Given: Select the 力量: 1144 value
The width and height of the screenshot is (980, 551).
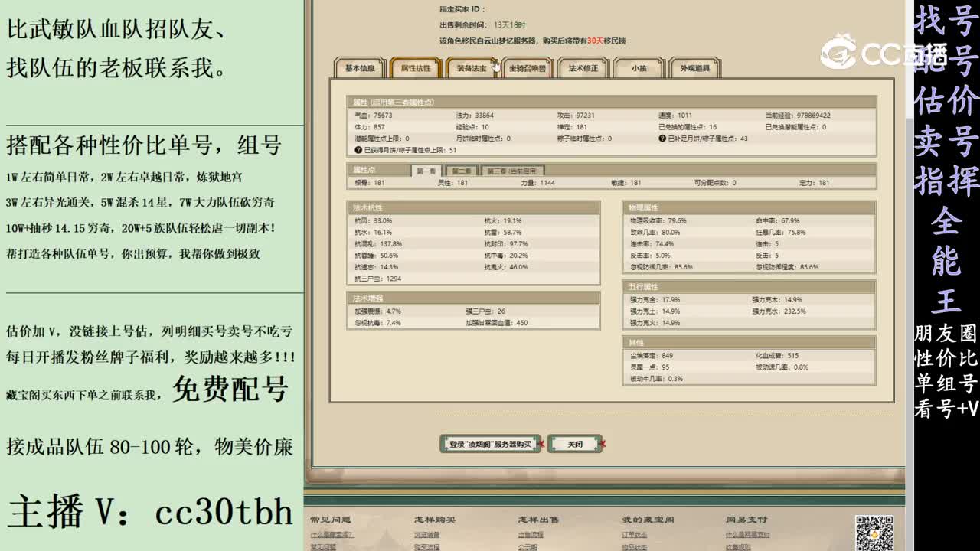Looking at the screenshot, I should tap(538, 183).
